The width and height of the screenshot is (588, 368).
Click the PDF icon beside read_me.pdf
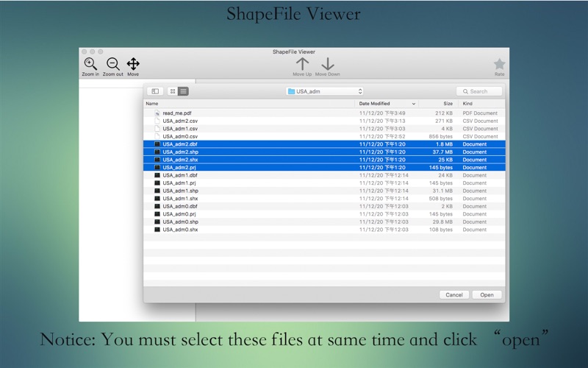click(x=157, y=113)
